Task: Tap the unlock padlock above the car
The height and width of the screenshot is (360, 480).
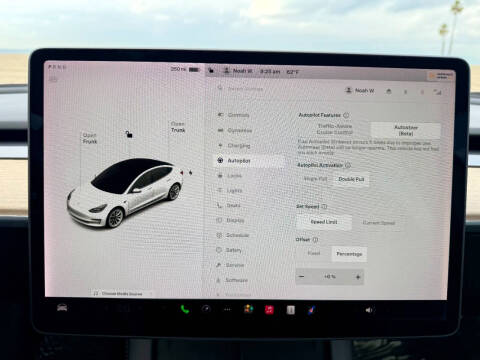Action: point(129,134)
